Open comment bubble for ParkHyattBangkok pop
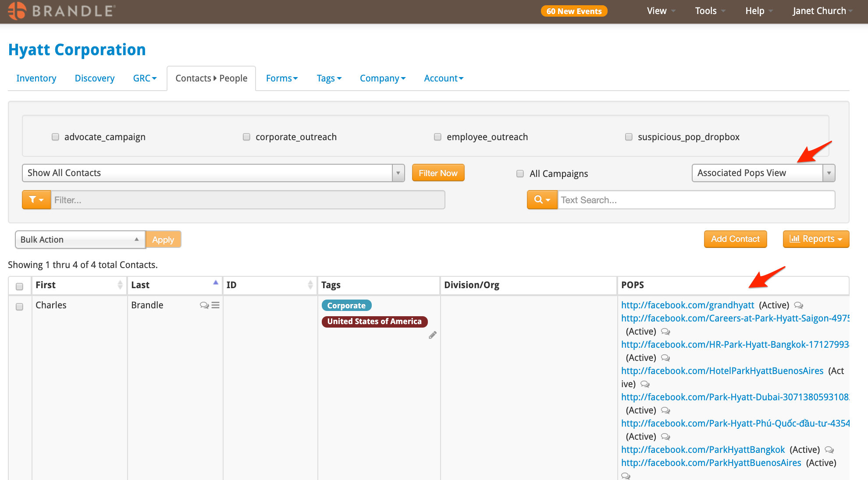Screen dimensions: 868x480 pos(829,450)
